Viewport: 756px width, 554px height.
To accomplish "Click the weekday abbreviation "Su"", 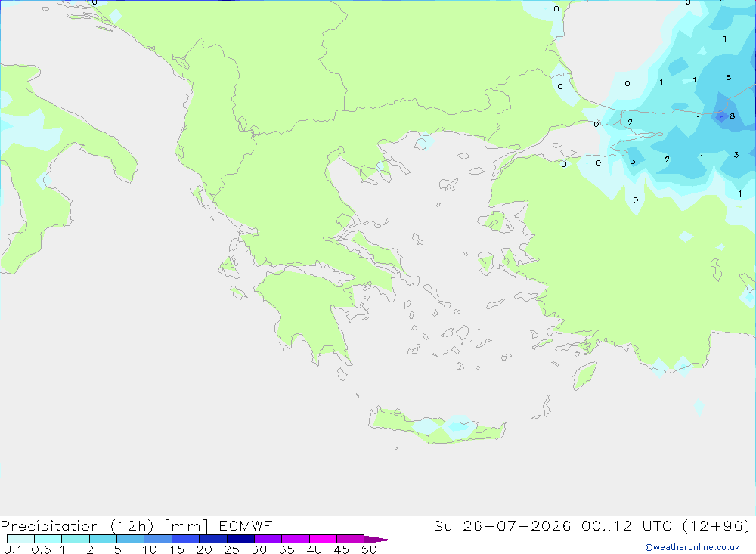I will pyautogui.click(x=442, y=525).
